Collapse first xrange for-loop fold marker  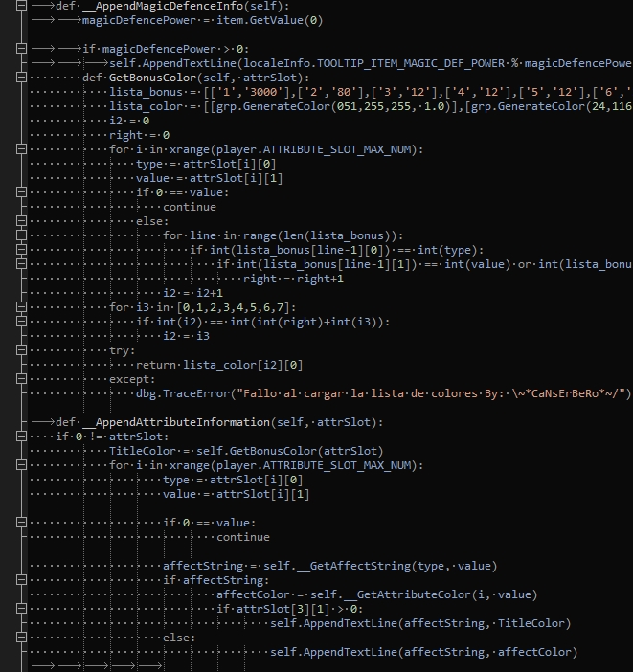coord(21,149)
